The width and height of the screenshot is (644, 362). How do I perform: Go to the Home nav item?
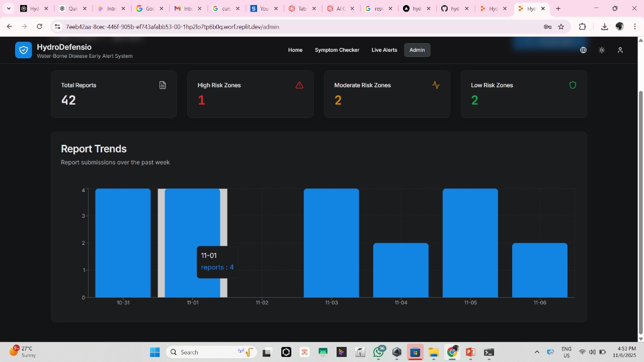pyautogui.click(x=295, y=50)
